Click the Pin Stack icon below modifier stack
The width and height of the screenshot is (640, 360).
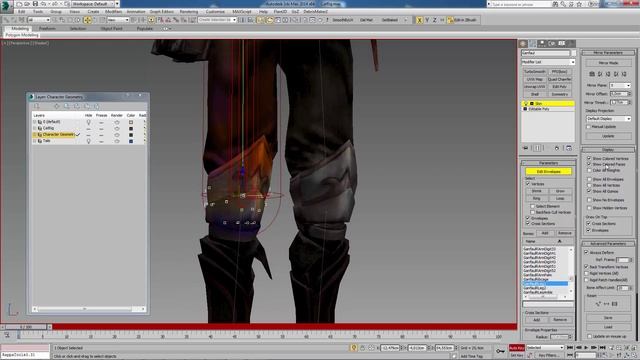pos(526,148)
